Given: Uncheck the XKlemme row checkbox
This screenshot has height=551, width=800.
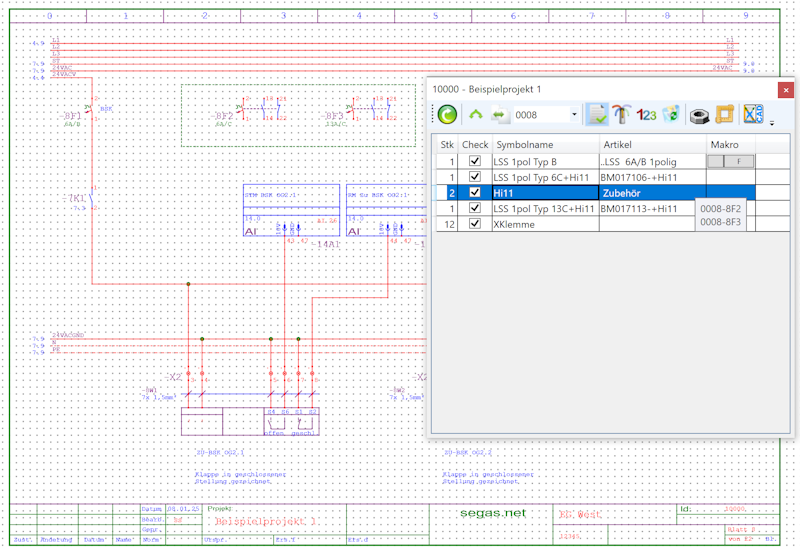Looking at the screenshot, I should (474, 223).
